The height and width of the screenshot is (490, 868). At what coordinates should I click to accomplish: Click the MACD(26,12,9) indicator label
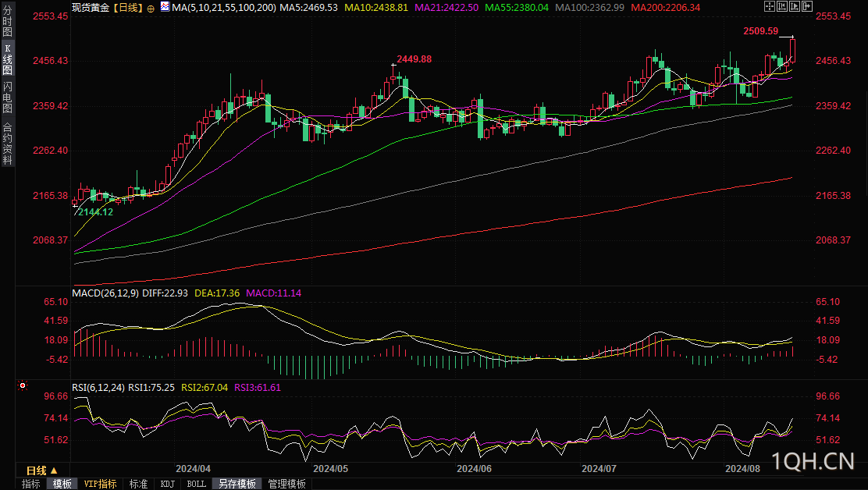tap(105, 293)
